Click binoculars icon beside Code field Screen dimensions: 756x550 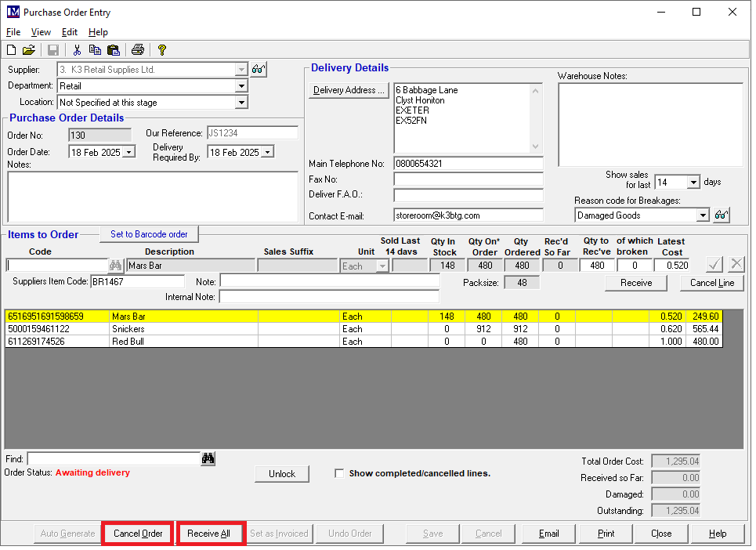116,266
